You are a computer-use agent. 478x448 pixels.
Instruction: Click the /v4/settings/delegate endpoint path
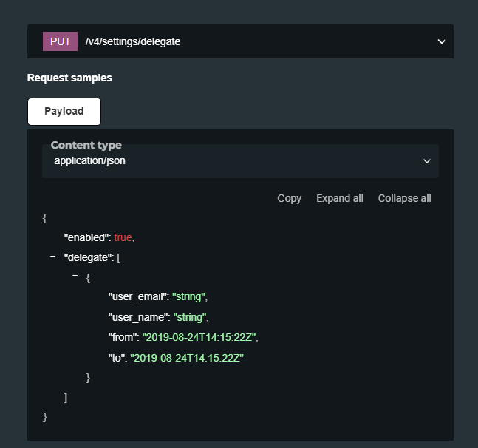[x=133, y=41]
